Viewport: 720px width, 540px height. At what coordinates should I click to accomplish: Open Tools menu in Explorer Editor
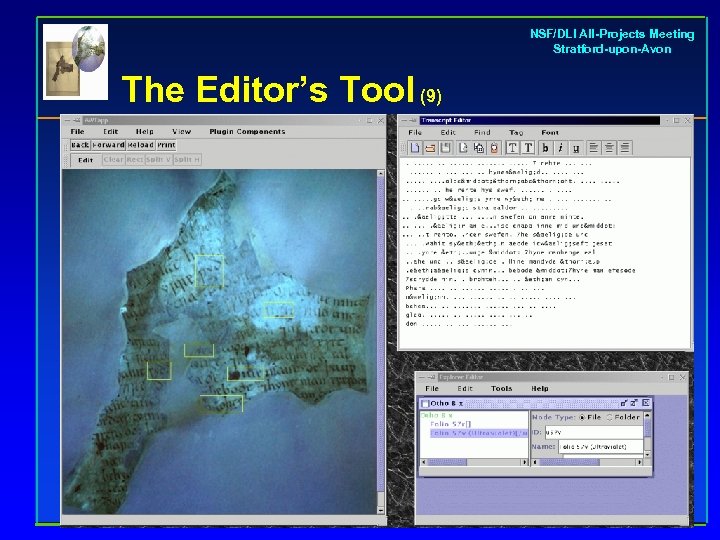coord(501,388)
